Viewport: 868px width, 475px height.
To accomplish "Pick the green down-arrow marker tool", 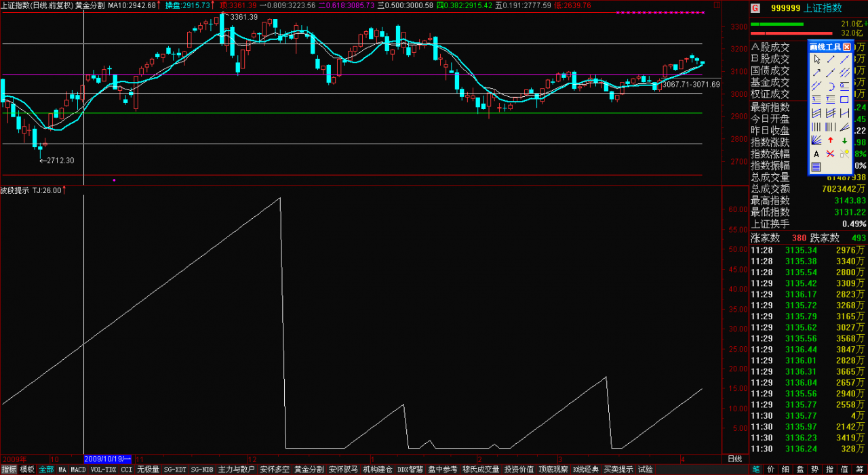I will pyautogui.click(x=845, y=140).
